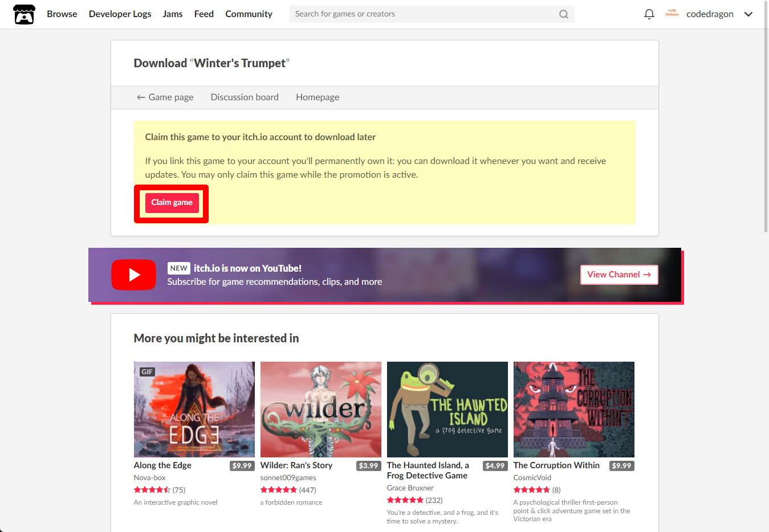
Task: Click the $4.99 price tag on Haunted Island
Action: (495, 466)
